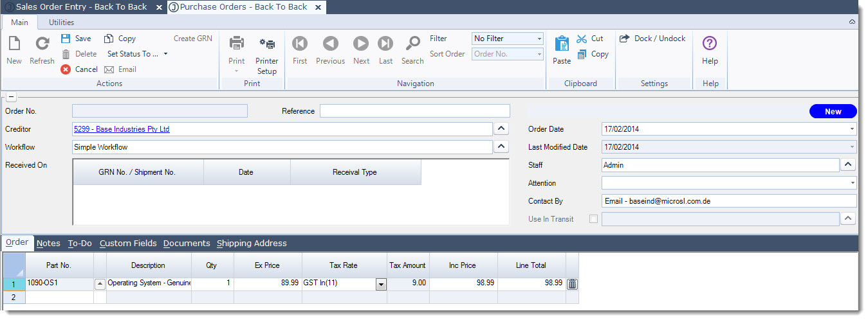Viewport: 868px width, 320px height.
Task: Open Staff lookup arrow button
Action: 849,165
